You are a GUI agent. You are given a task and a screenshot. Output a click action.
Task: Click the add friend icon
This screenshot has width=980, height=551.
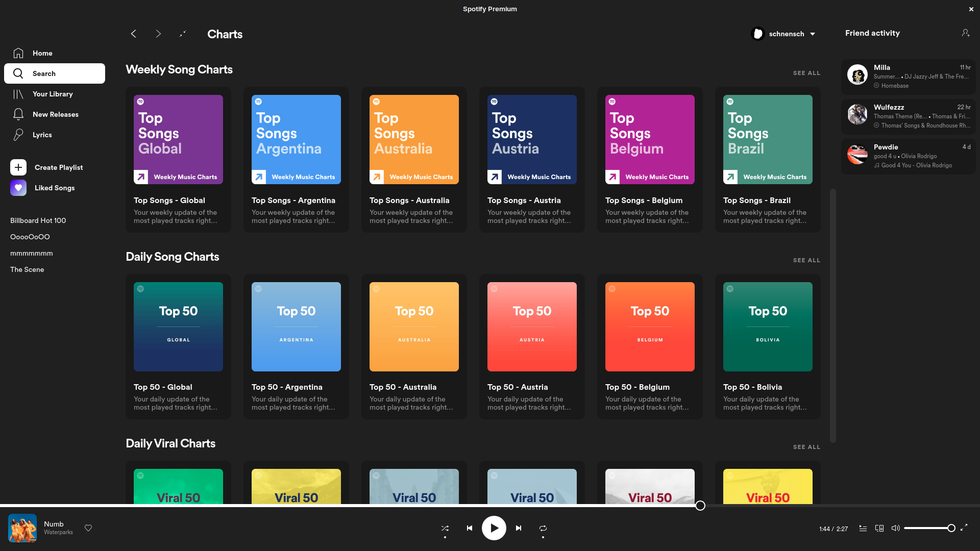965,33
